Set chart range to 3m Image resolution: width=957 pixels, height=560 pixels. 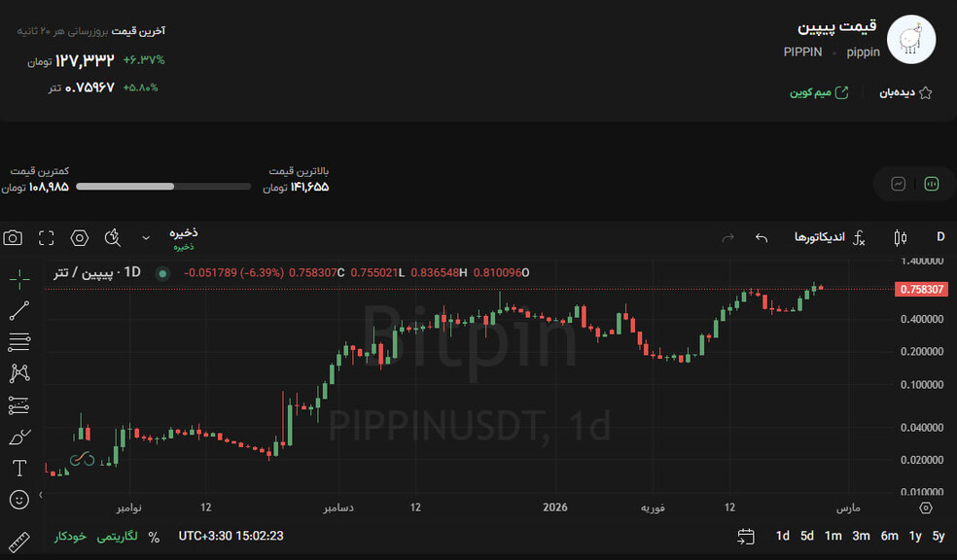point(861,536)
